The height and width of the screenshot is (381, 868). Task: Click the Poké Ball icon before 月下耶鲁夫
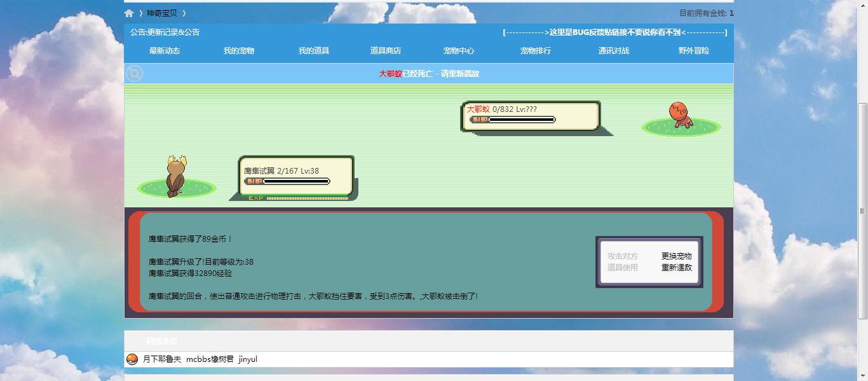tap(132, 359)
